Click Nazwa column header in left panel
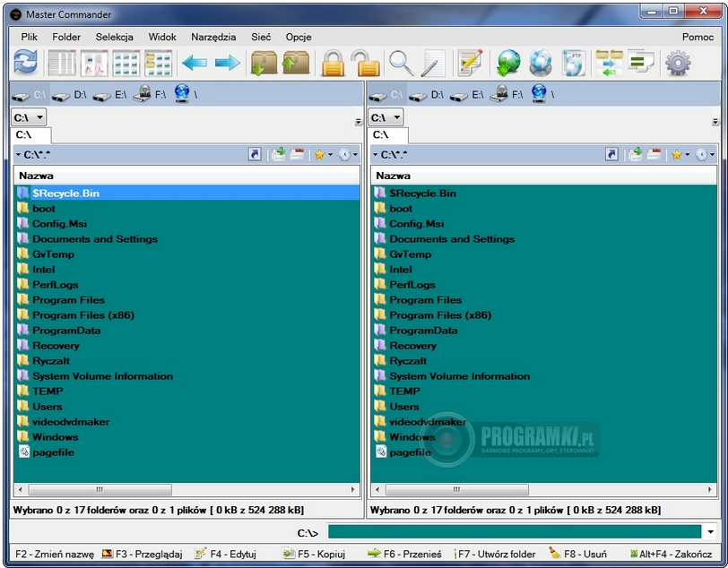728x568 pixels. pos(186,176)
